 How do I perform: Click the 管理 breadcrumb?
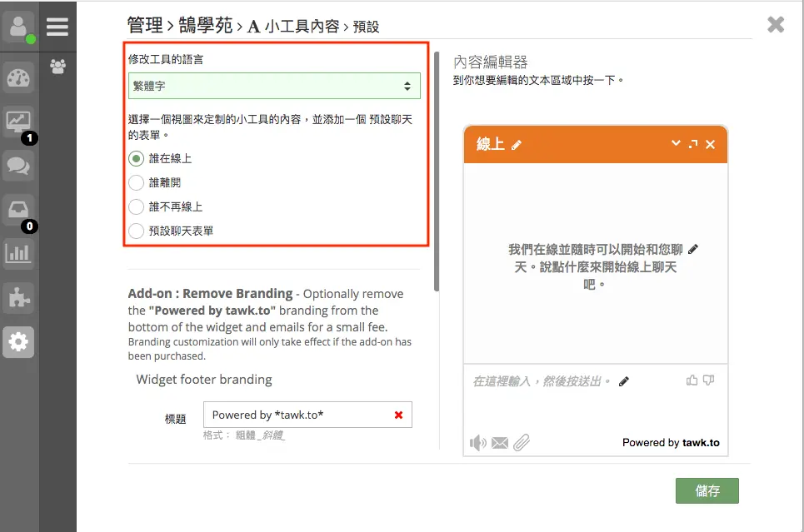[x=145, y=25]
